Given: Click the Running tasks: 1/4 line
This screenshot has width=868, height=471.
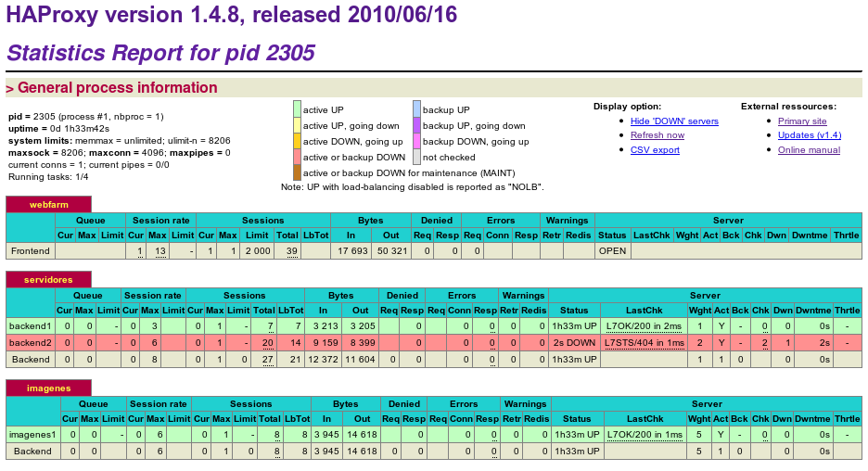Looking at the screenshot, I should click(48, 177).
